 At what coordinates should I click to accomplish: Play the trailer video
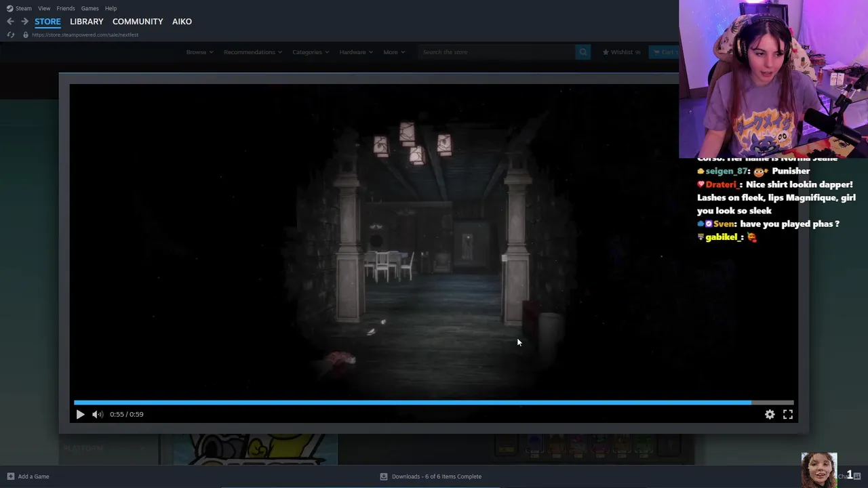80,414
